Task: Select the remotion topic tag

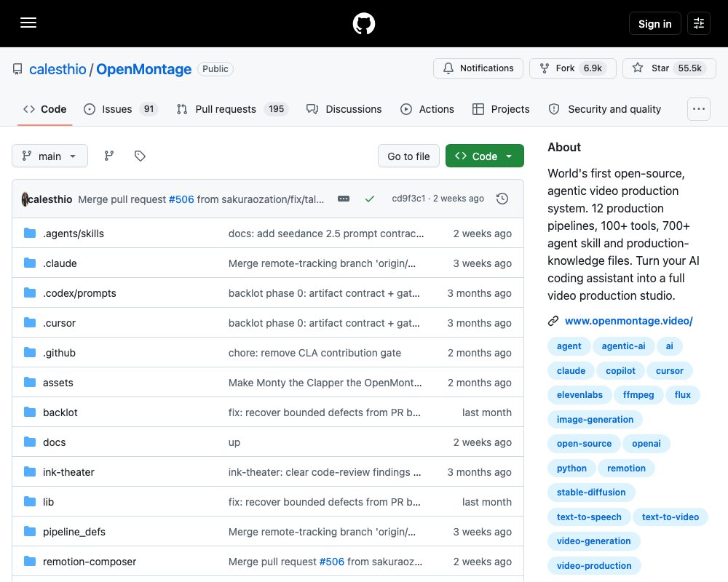Action: click(626, 469)
